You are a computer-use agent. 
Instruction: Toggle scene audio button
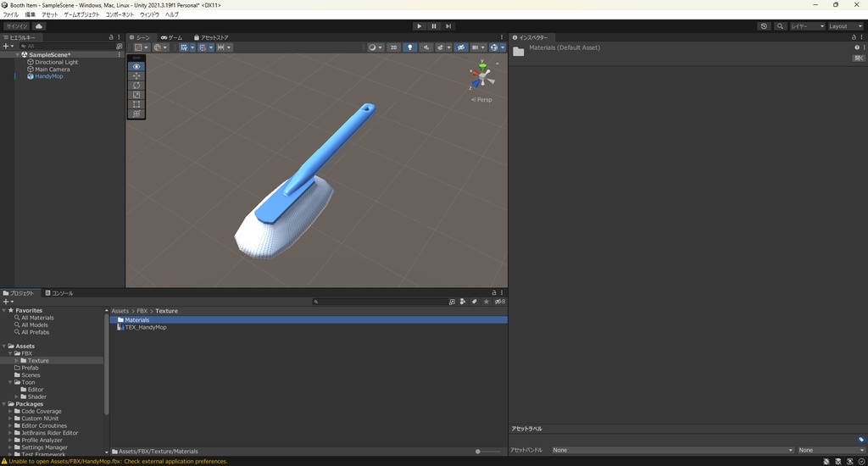pos(426,47)
